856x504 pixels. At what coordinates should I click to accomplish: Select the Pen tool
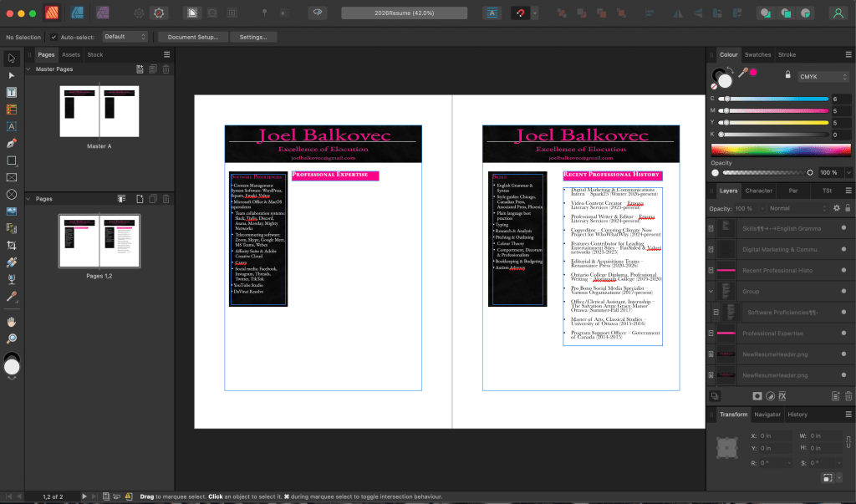click(11, 144)
